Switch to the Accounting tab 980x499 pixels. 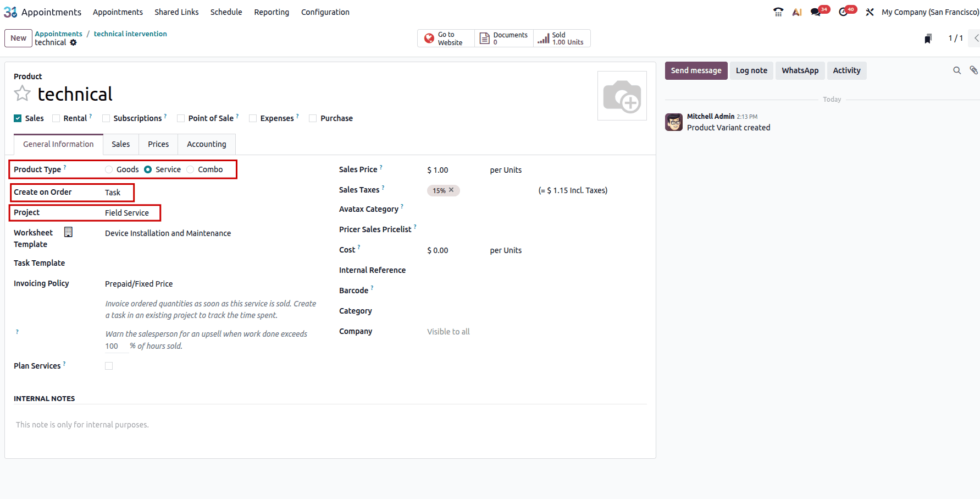tap(207, 144)
